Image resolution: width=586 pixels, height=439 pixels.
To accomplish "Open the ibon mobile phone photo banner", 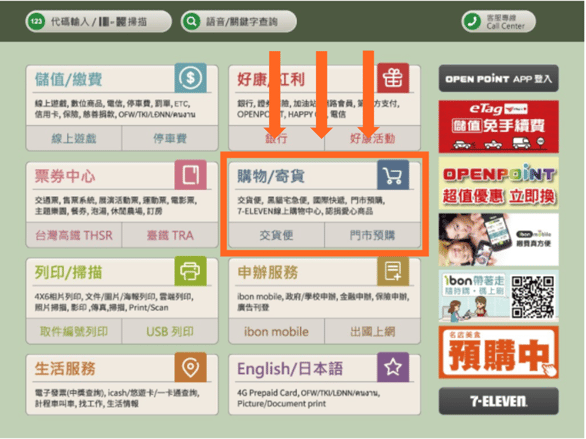I will pyautogui.click(x=499, y=239).
